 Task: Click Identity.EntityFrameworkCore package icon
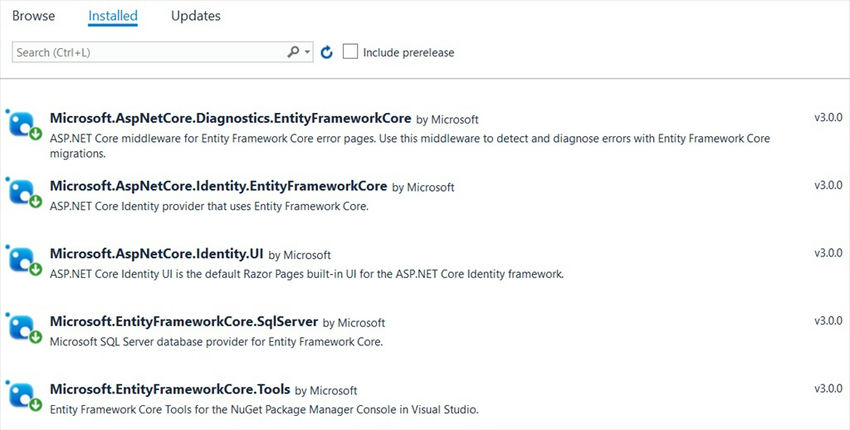22,192
